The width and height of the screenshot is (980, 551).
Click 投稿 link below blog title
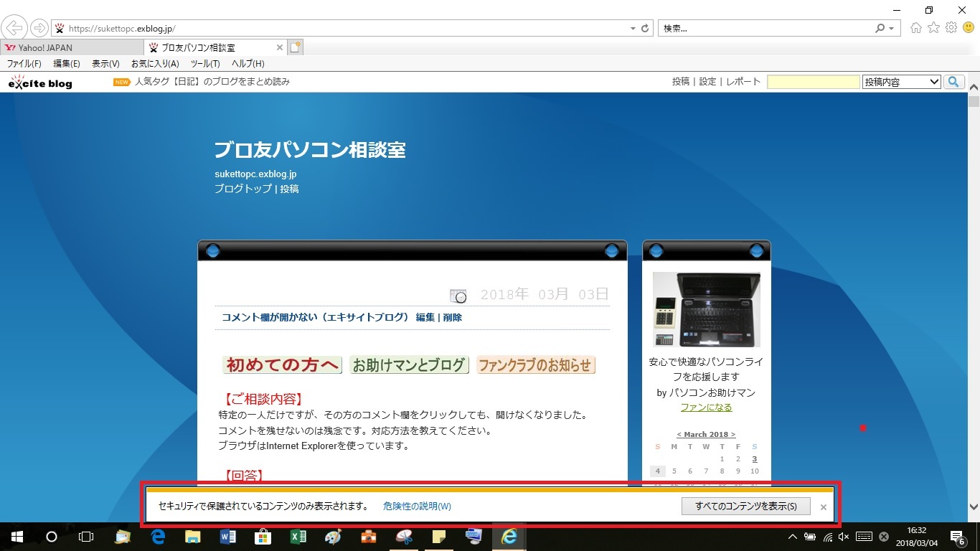289,189
